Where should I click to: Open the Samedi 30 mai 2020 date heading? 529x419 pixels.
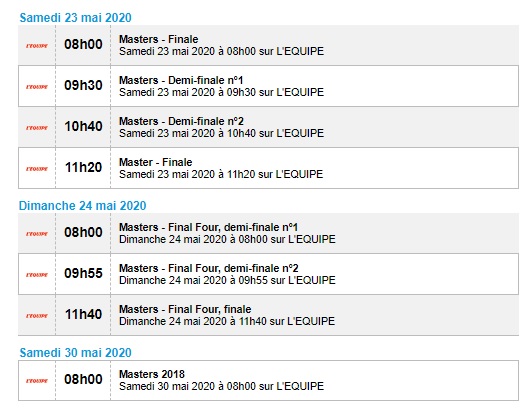tap(75, 353)
